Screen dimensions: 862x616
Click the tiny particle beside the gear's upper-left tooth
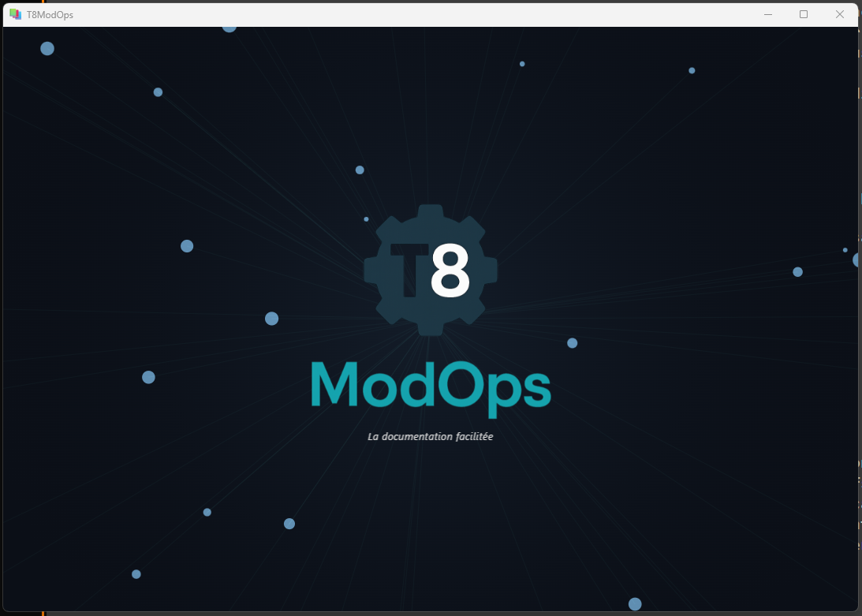point(366,219)
